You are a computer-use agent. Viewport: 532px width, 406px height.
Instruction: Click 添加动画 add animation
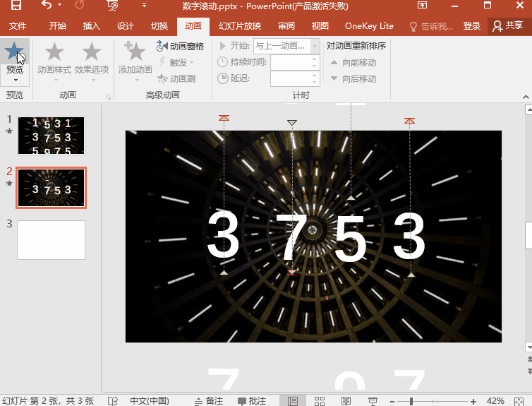pos(135,61)
